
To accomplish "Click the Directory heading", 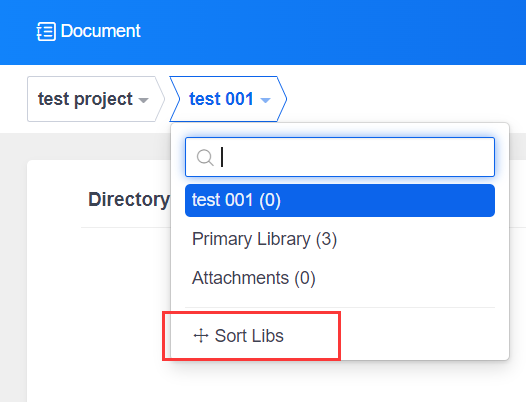I will [x=129, y=200].
